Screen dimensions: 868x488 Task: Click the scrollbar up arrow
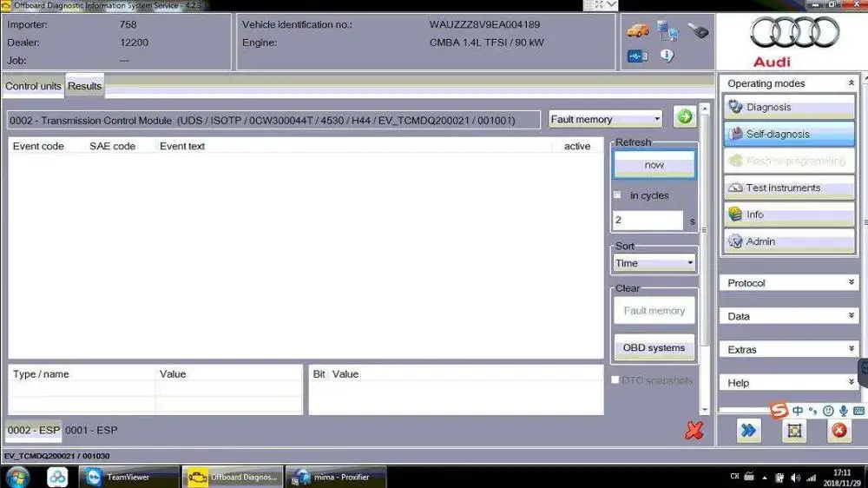(x=705, y=109)
